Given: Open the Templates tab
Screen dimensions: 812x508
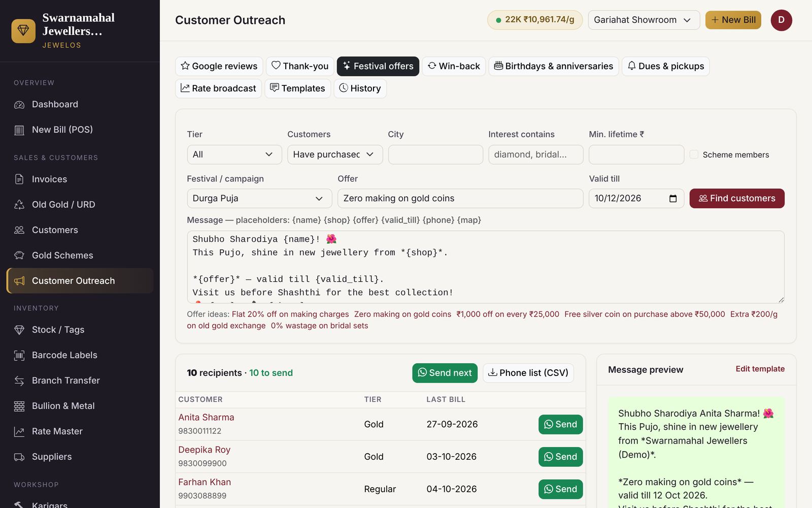Looking at the screenshot, I should [297, 88].
